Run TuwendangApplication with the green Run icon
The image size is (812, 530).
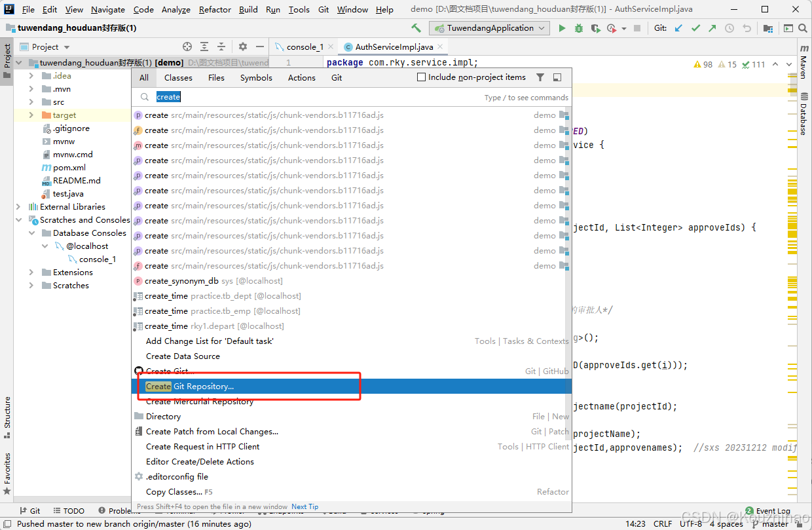pos(563,28)
